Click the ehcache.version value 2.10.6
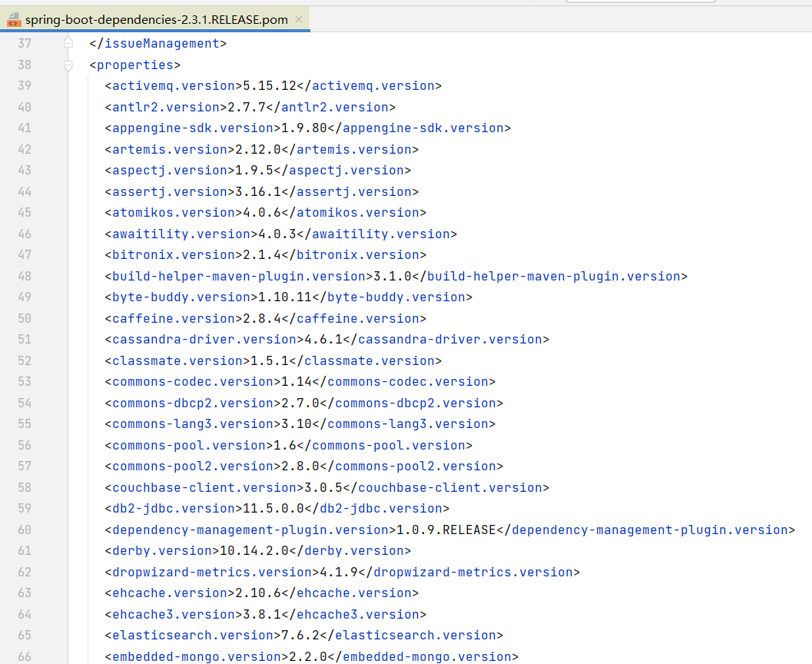Image resolution: width=812 pixels, height=664 pixels. [258, 593]
